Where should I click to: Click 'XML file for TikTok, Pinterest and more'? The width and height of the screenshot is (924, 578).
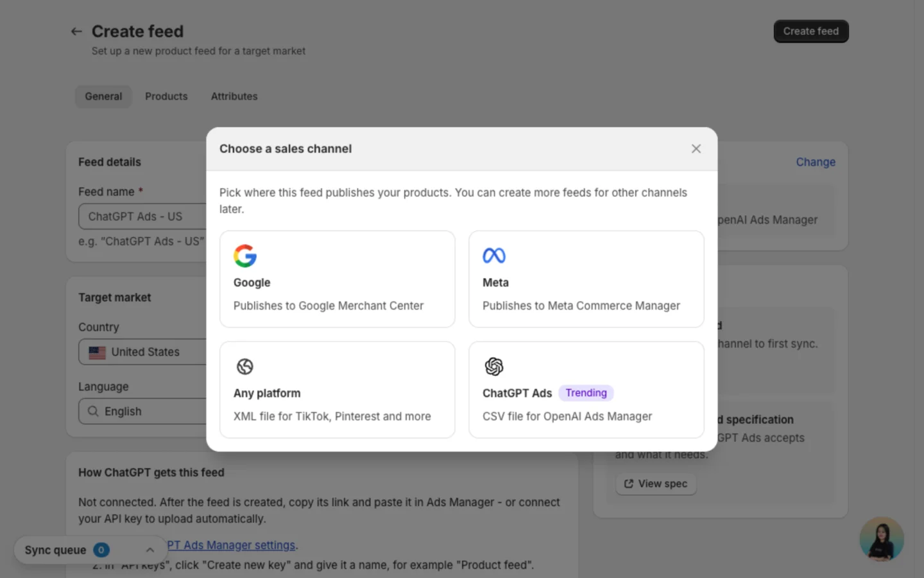(332, 416)
